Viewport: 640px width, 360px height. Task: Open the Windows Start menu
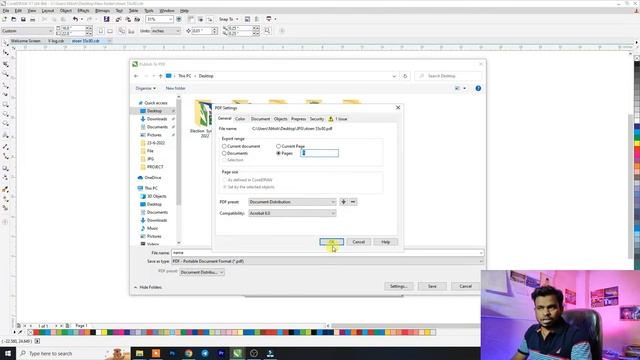(8, 353)
